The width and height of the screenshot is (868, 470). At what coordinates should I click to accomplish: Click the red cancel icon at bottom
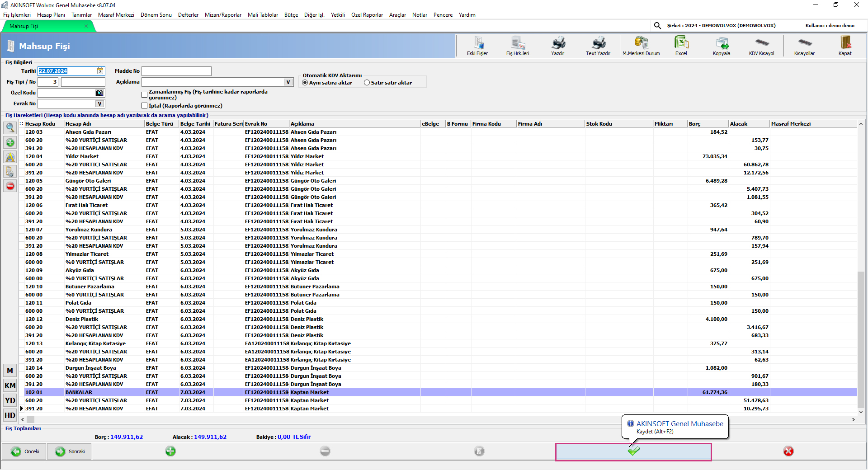788,451
